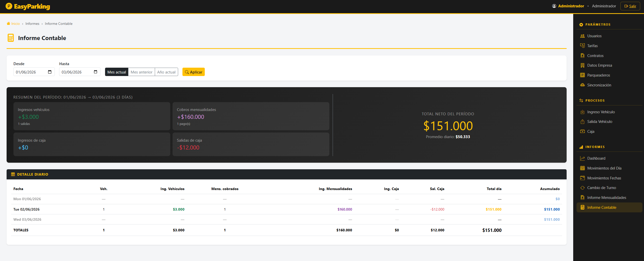Click the Ingresos vehículos summary card

point(92,116)
